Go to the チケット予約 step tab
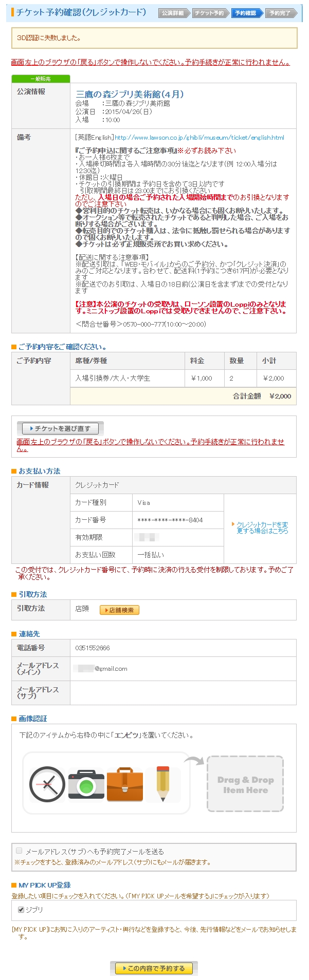Viewport: 309px width, 980px height. pos(209,13)
